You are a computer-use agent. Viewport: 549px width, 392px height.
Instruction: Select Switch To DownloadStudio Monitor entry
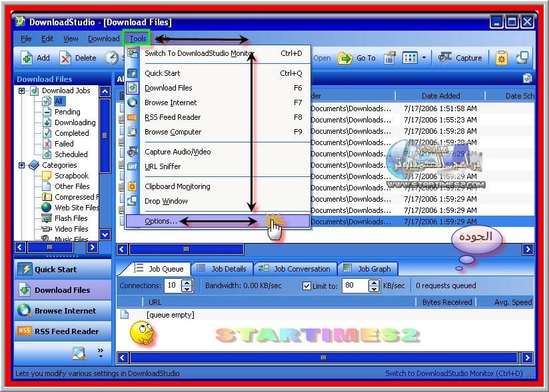click(217, 53)
